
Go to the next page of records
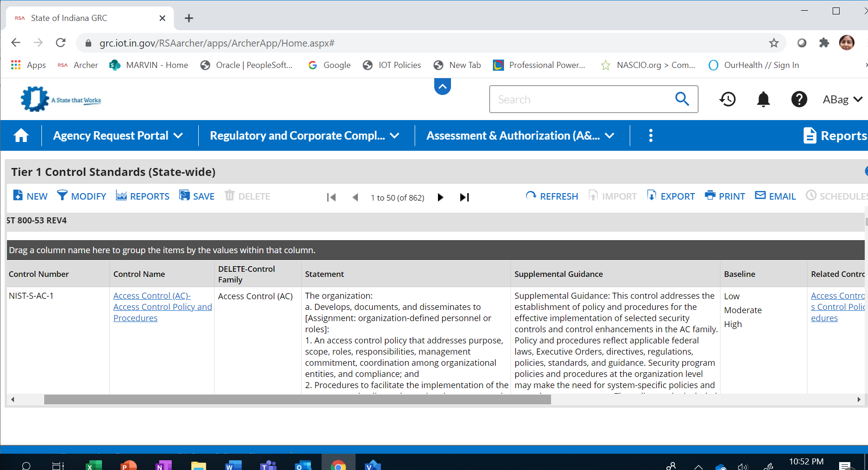click(x=440, y=197)
